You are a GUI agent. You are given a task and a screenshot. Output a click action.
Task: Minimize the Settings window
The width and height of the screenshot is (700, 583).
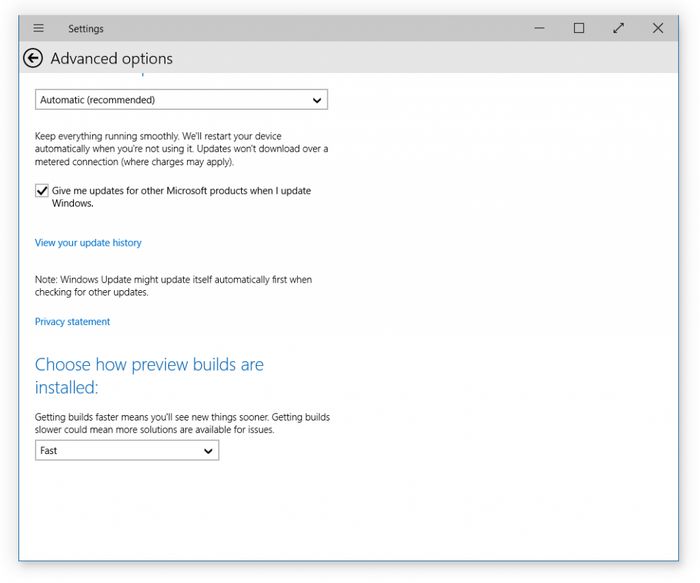540,28
